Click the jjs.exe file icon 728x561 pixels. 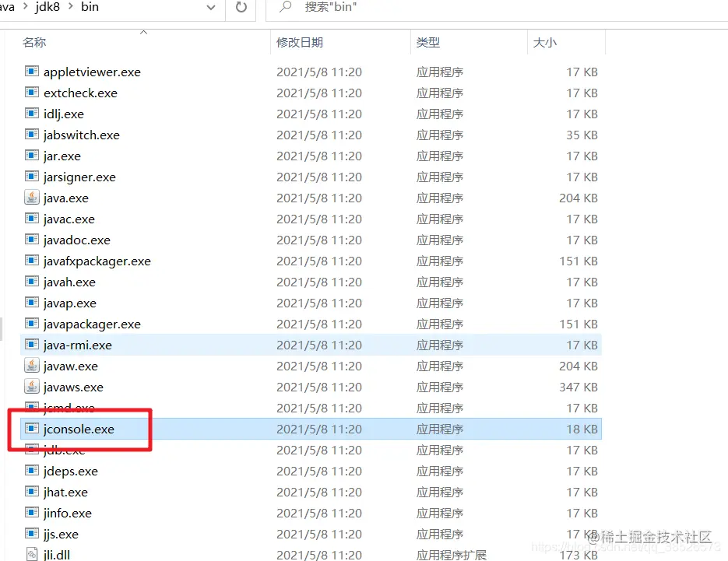(32, 533)
